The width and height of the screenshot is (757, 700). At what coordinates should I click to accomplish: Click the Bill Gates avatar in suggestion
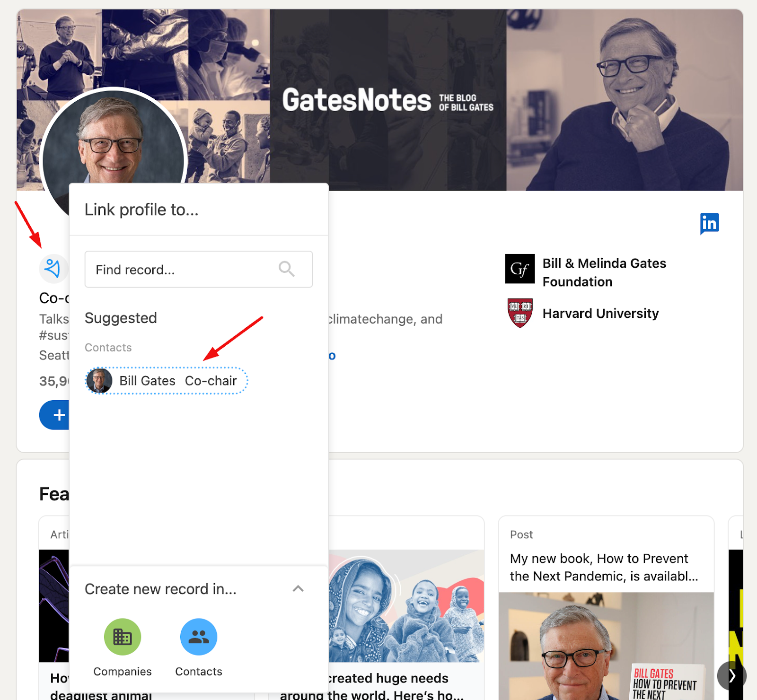tap(99, 381)
